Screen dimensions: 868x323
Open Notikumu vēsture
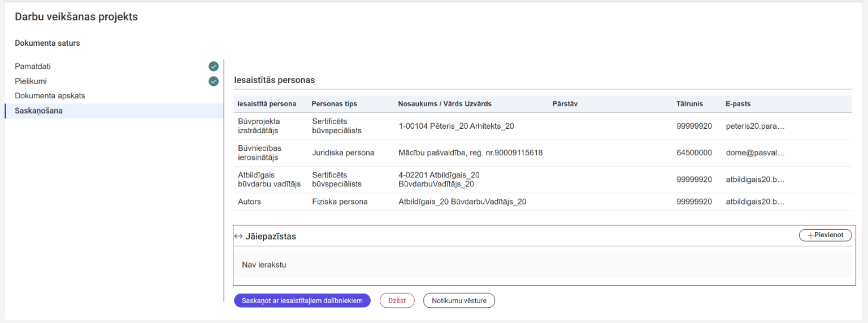click(459, 300)
